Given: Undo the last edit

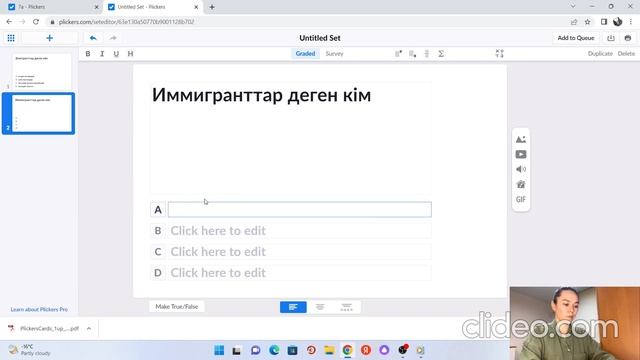Looking at the screenshot, I should point(93,38).
